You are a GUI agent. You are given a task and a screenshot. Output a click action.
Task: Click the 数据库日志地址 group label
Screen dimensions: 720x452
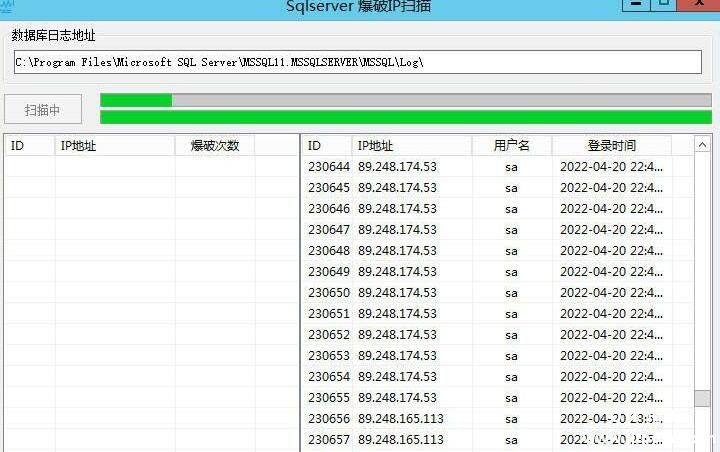coord(53,35)
